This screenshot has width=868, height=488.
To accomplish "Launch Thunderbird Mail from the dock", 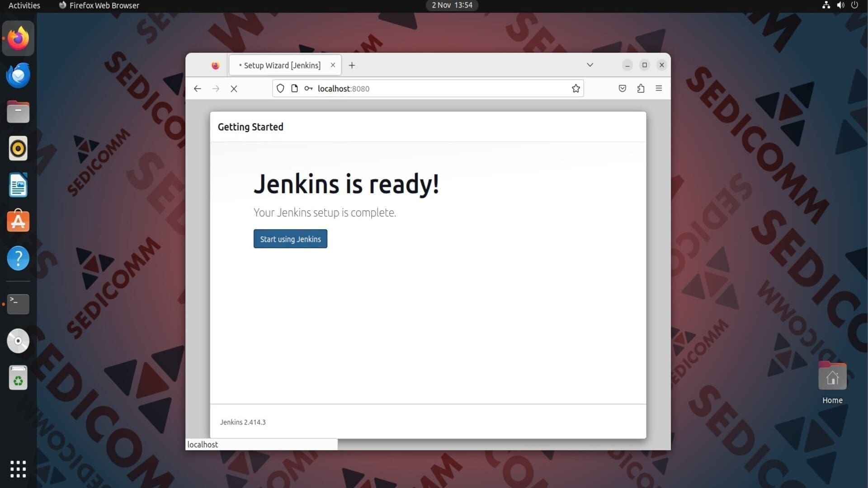I will click(18, 75).
